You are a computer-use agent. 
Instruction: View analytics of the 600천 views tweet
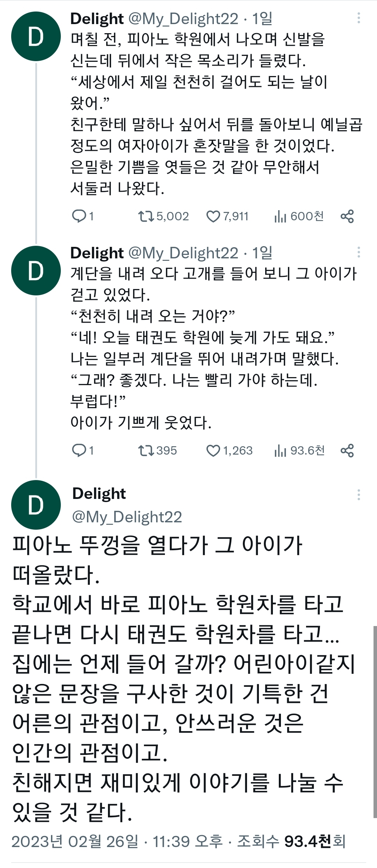pyautogui.click(x=280, y=216)
